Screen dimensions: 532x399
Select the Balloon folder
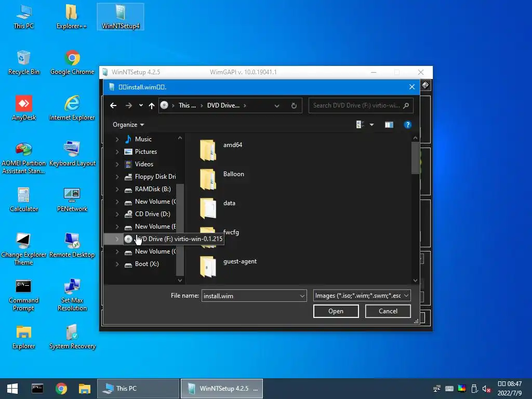222,179
